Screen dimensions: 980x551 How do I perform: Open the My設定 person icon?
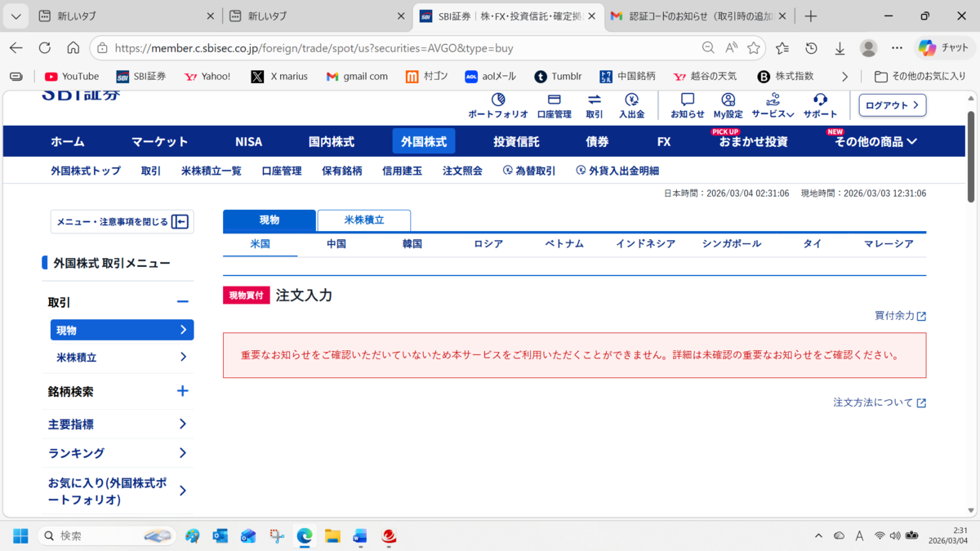[x=728, y=100]
